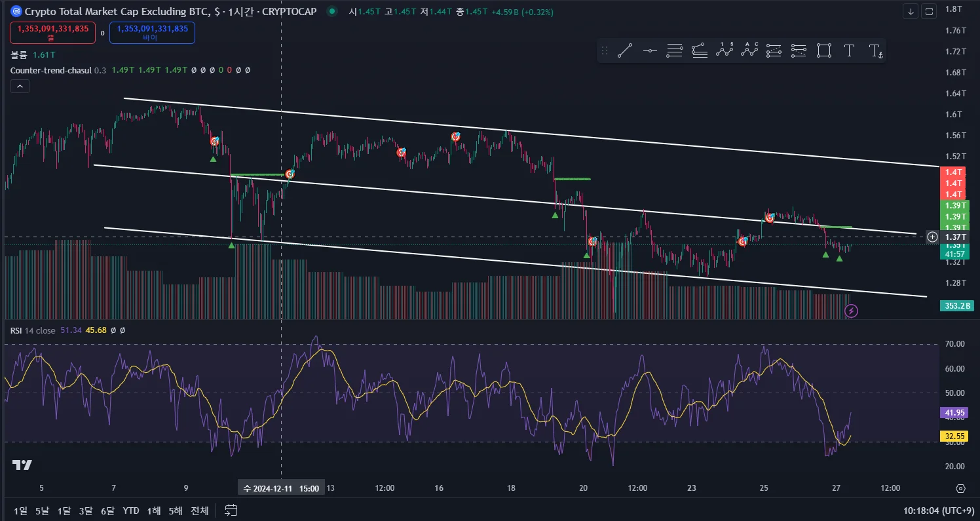Screen dimensions: 980x521
Task: Select the Long Position tool
Action: (x=774, y=50)
